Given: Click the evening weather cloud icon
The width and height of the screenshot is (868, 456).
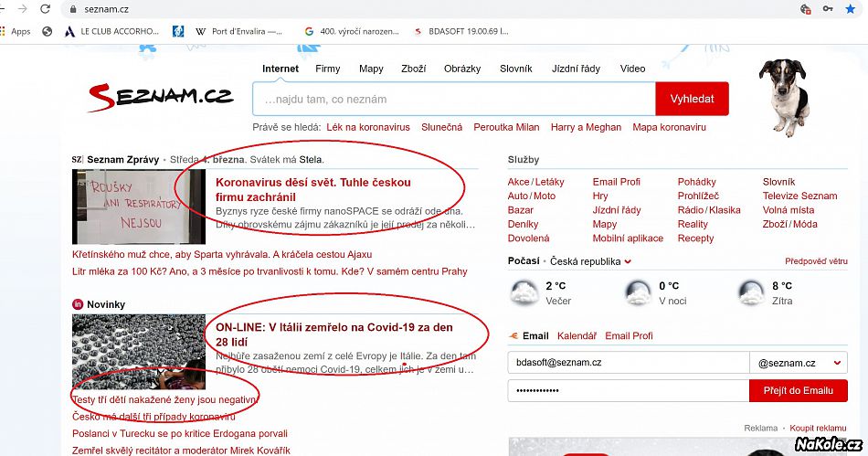Looking at the screenshot, I should point(524,292).
